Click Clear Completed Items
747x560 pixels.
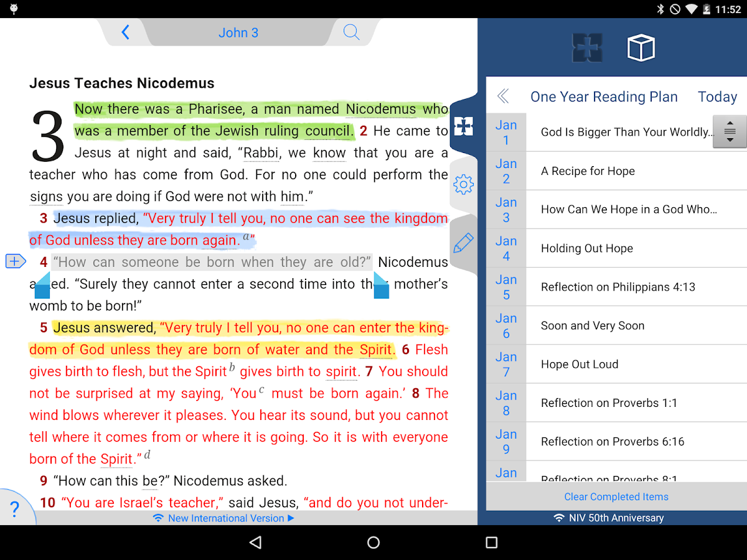(616, 497)
